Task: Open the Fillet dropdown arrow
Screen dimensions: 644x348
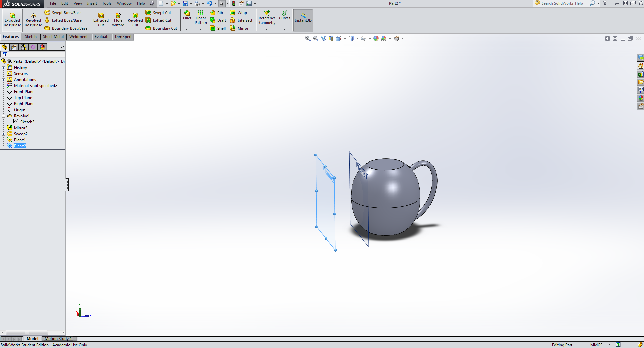Action: [x=187, y=29]
